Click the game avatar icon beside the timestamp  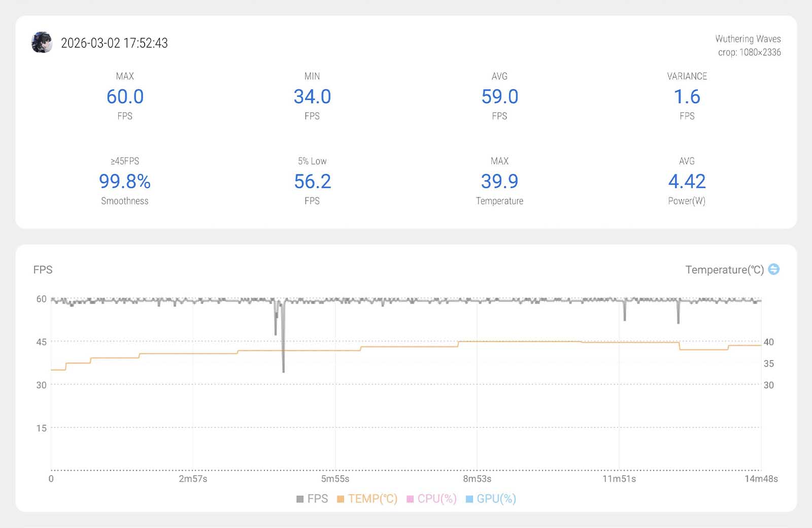coord(42,43)
